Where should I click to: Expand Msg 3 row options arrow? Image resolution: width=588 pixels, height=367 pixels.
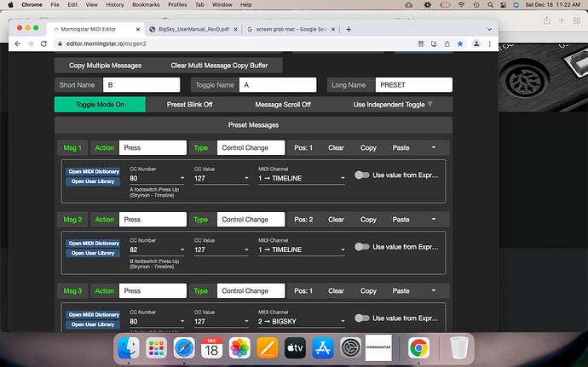click(434, 291)
